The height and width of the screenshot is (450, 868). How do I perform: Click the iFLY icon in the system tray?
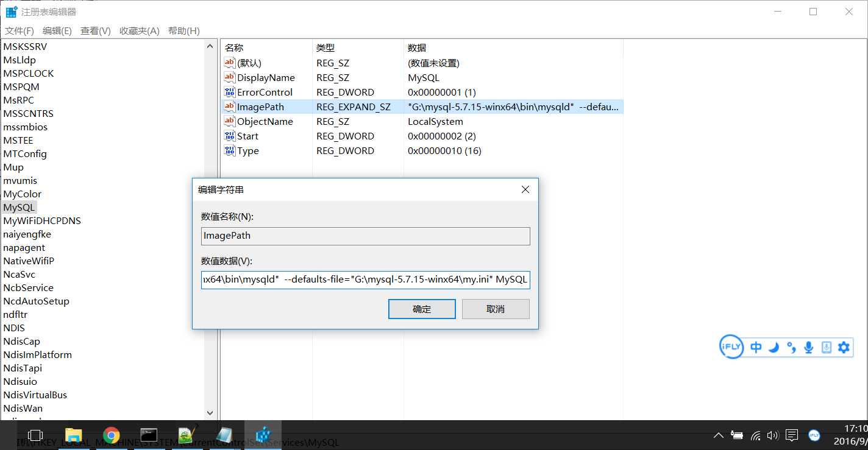click(x=814, y=435)
